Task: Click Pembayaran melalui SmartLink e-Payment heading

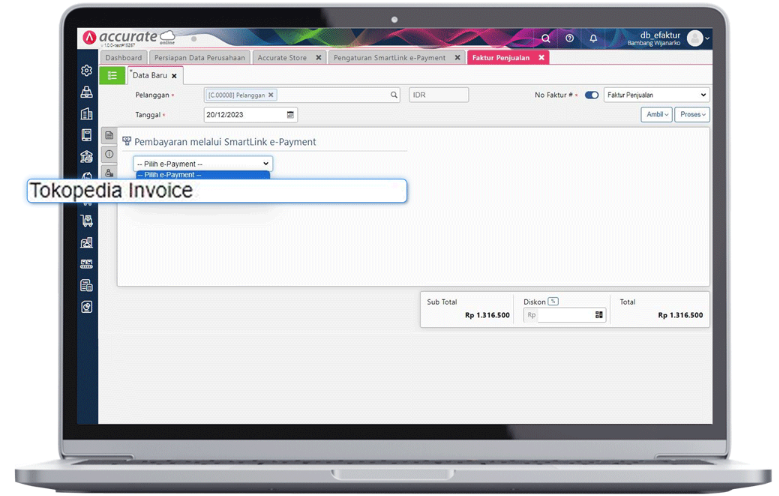Action: tap(225, 142)
